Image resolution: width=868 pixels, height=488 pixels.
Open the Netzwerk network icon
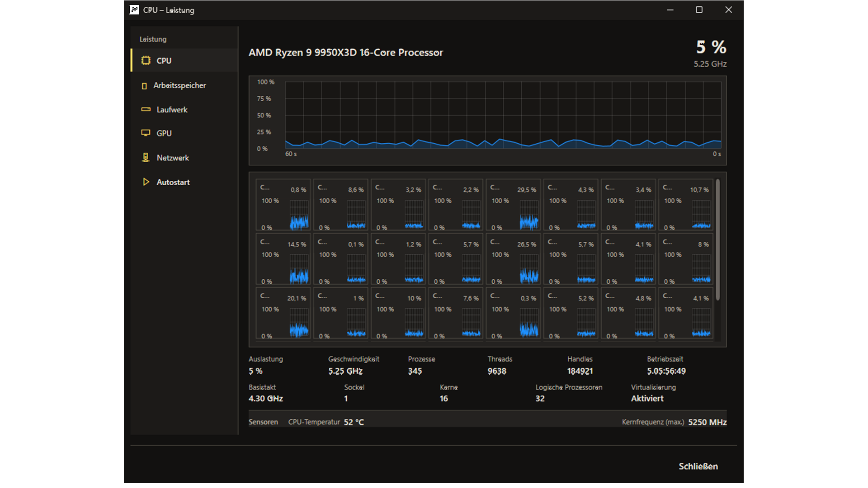(146, 157)
